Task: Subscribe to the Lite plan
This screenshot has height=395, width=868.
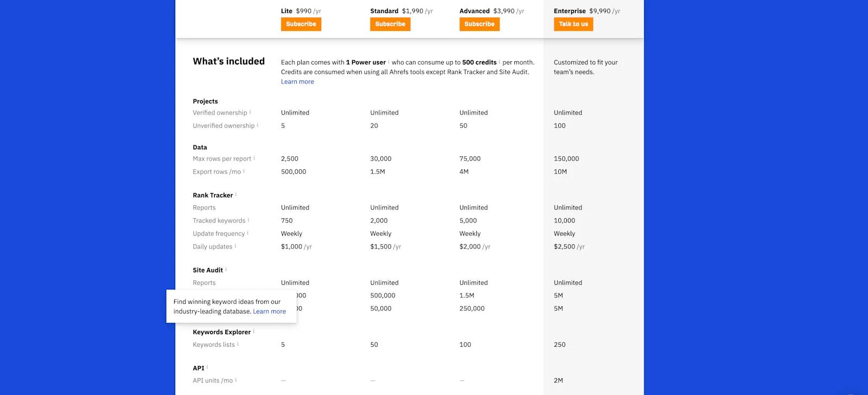Action: point(301,24)
